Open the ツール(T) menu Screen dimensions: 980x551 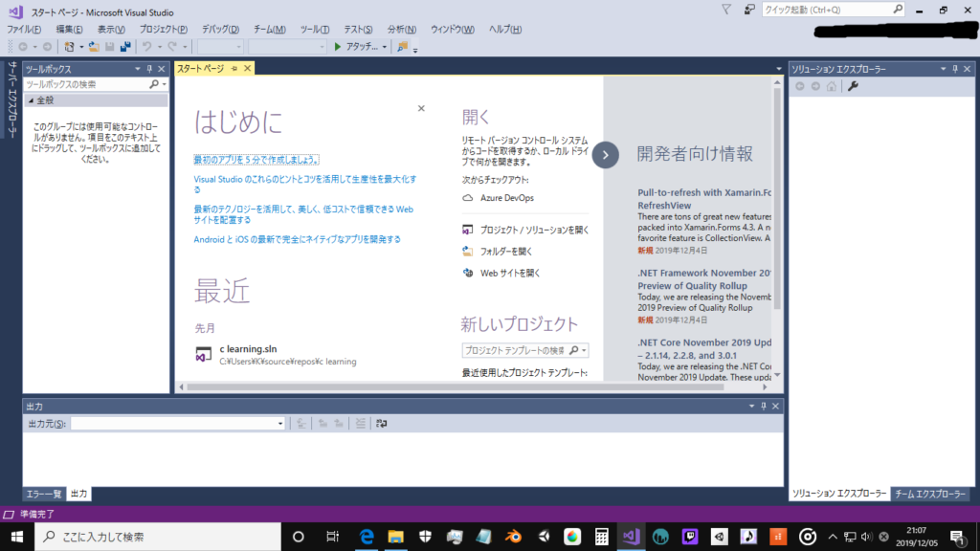point(314,30)
